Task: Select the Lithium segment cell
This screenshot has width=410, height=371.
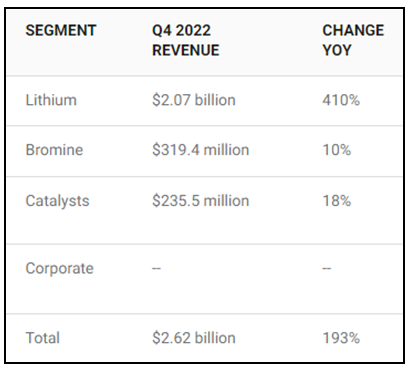Action: tap(51, 100)
